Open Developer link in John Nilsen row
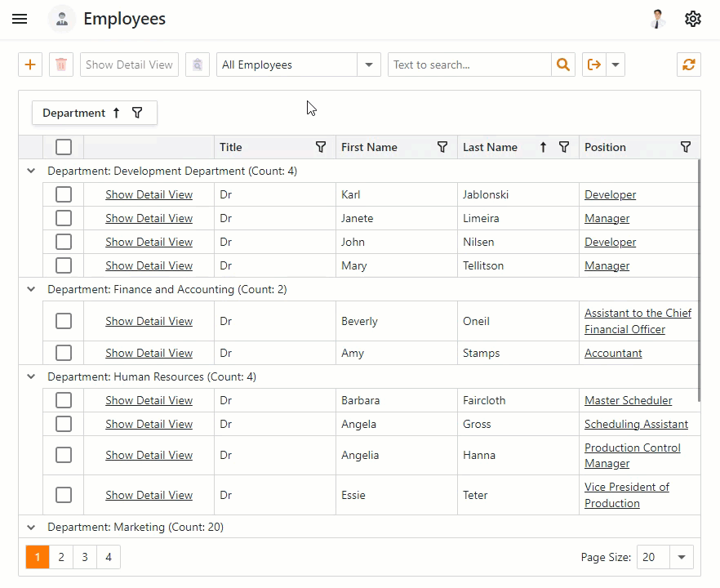Viewport: 720px width, 588px height. click(610, 242)
